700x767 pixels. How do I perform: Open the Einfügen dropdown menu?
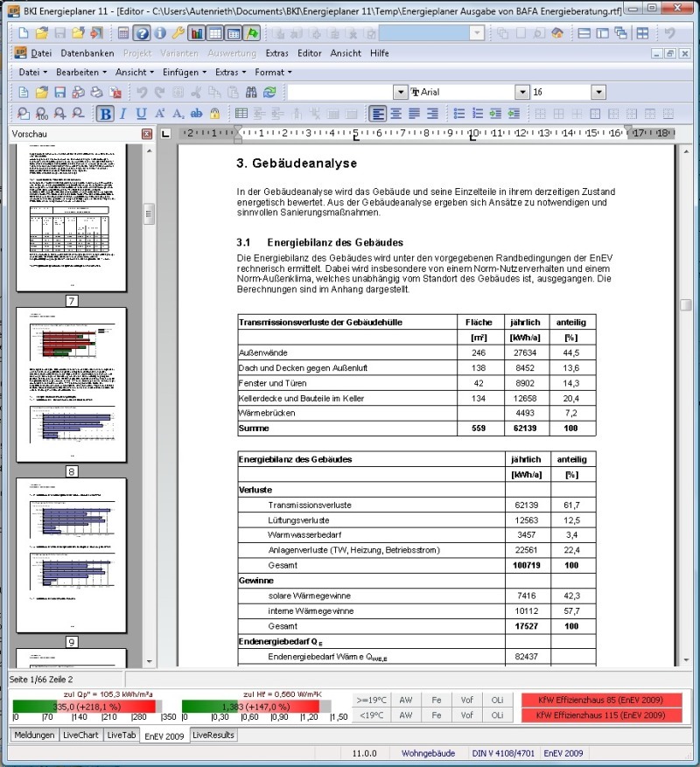(x=184, y=73)
